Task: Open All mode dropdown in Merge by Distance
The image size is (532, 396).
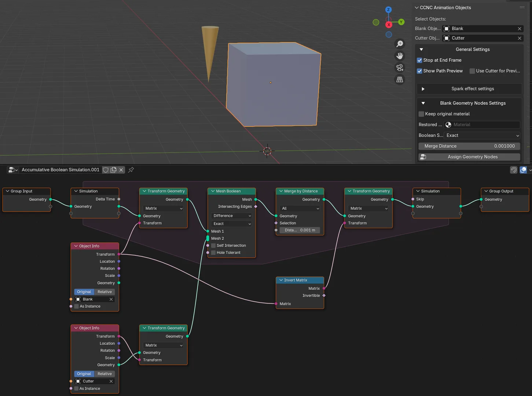Action: click(300, 208)
